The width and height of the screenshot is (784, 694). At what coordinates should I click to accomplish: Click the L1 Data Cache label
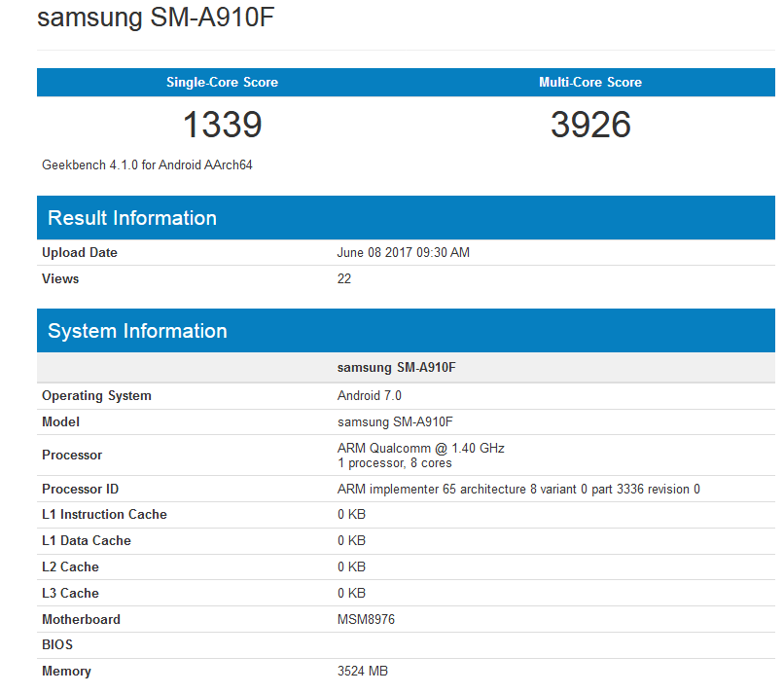tap(87, 540)
